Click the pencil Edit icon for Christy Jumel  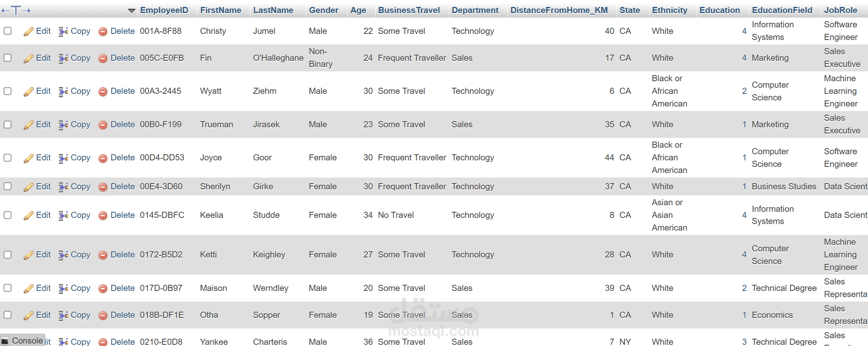point(29,31)
